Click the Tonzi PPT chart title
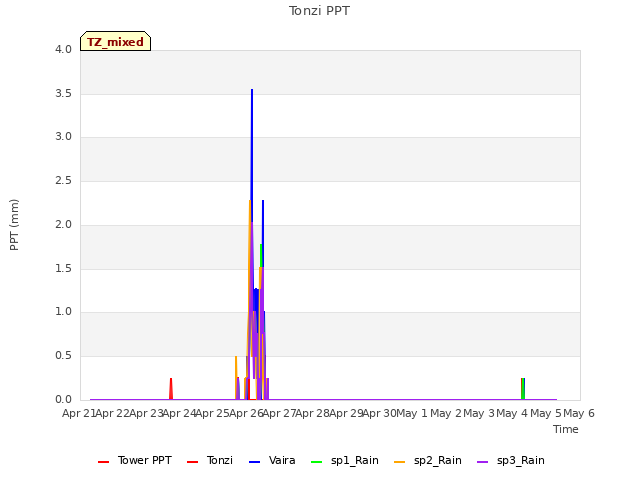The image size is (640, 480). pos(319,11)
